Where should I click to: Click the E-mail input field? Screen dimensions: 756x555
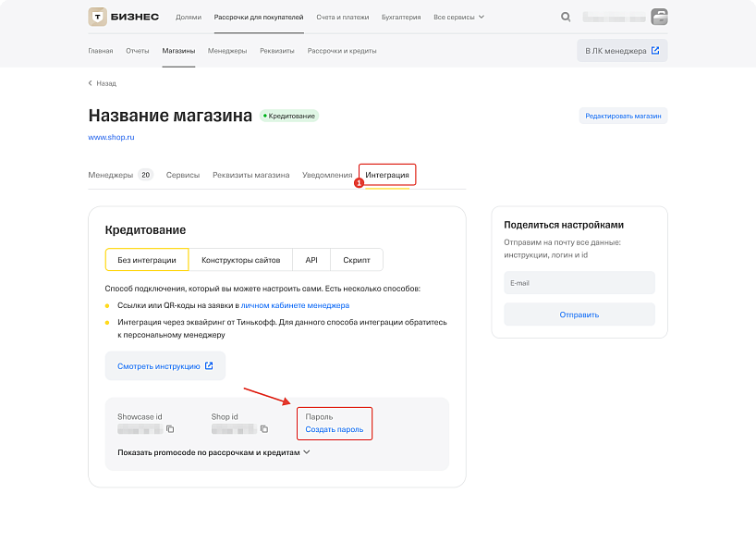click(x=579, y=282)
